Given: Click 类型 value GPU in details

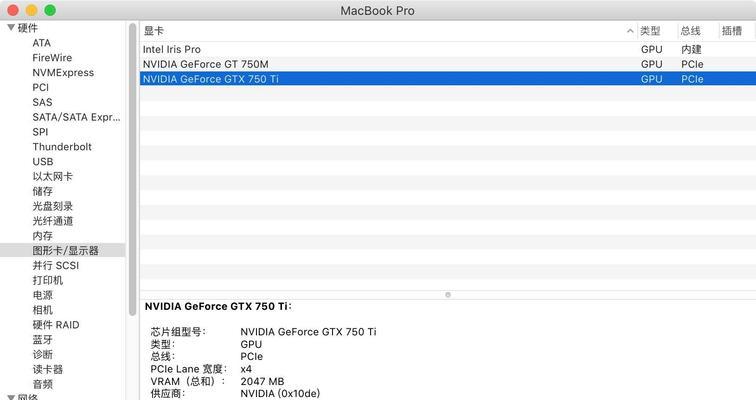Looking at the screenshot, I should (x=251, y=344).
